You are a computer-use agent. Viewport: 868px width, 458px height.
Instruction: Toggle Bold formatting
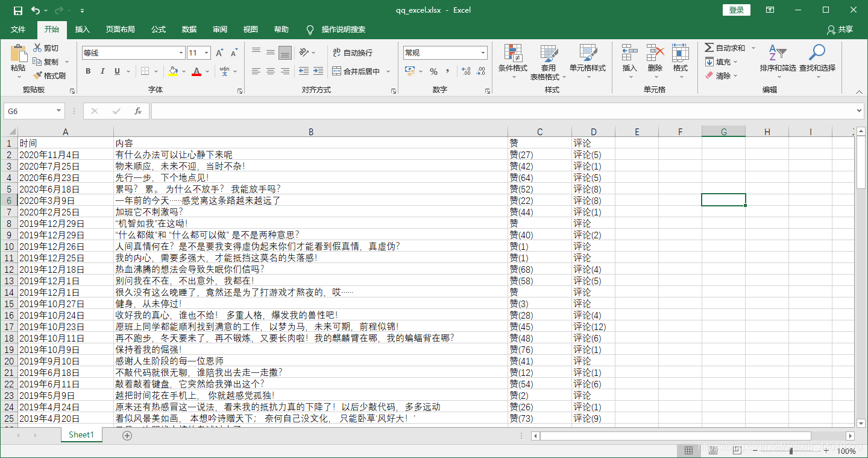pyautogui.click(x=88, y=71)
